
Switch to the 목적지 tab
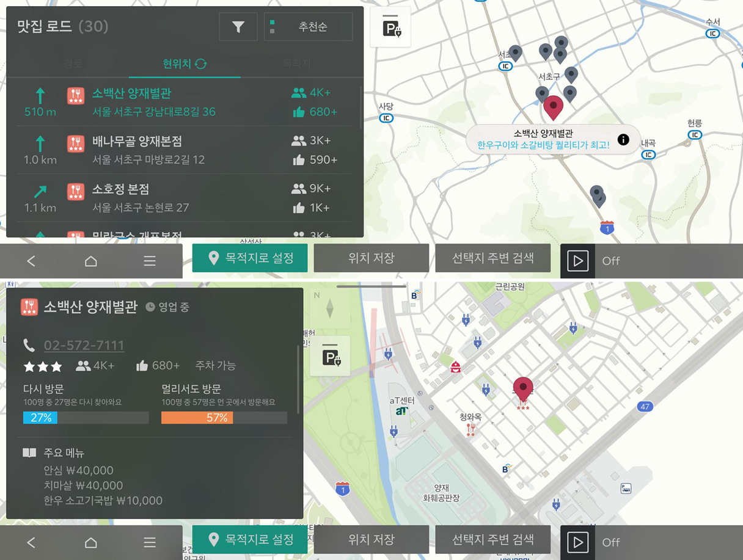296,64
